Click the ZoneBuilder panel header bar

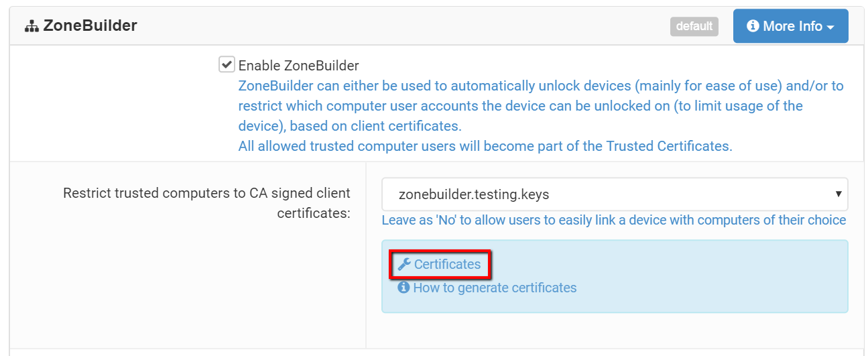tap(402, 26)
